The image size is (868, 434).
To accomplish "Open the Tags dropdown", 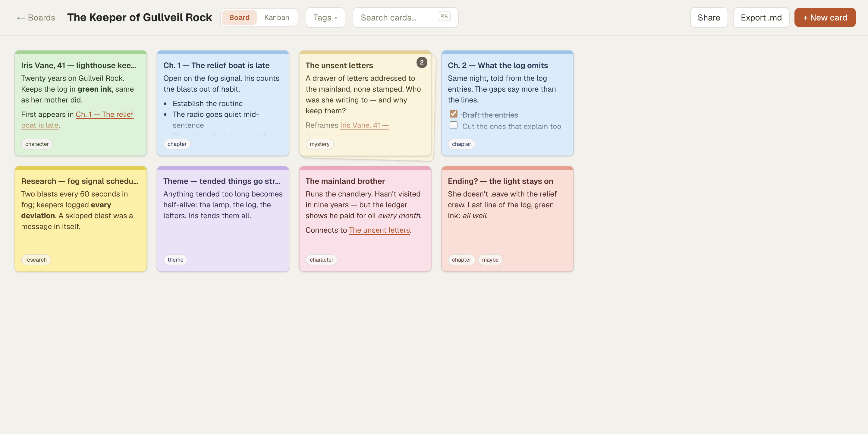I will coord(325,17).
